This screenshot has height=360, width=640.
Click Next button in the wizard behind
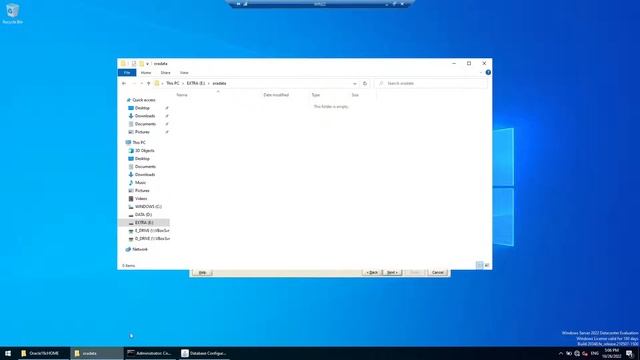coord(392,273)
